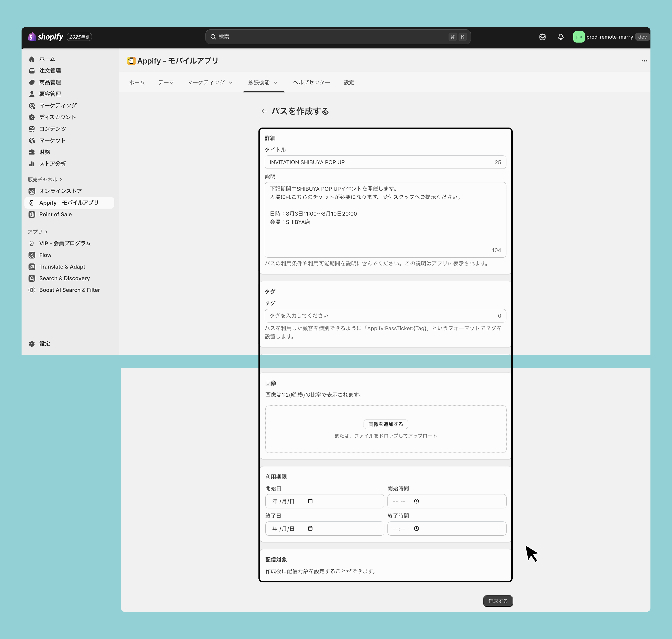Screen dimensions: 672x639
Task: Expand the 販売チャネル section chevron
Action: click(x=61, y=179)
